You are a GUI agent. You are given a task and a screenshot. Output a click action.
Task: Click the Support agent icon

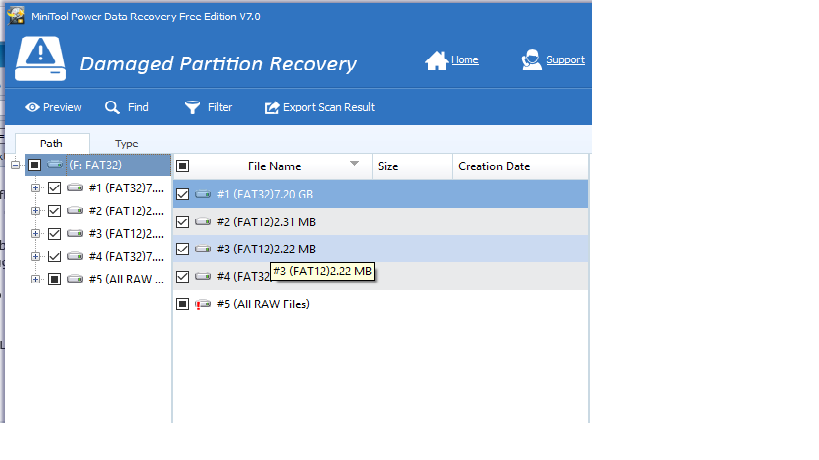pyautogui.click(x=531, y=60)
